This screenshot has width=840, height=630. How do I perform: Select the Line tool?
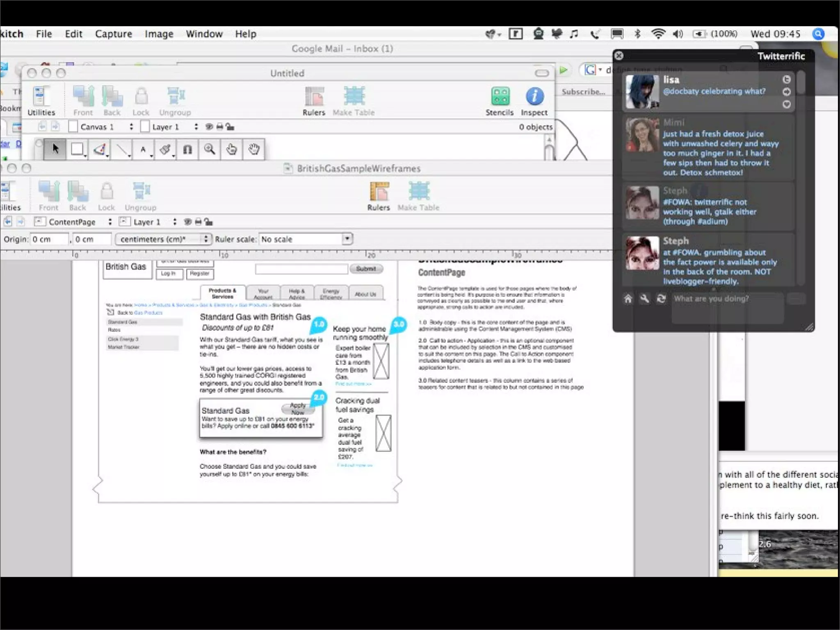point(121,149)
